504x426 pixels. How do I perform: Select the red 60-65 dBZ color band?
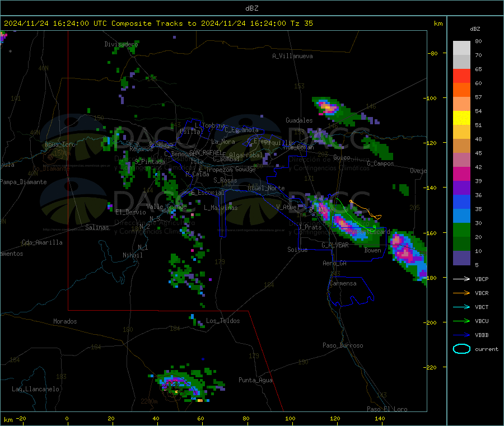click(x=461, y=76)
